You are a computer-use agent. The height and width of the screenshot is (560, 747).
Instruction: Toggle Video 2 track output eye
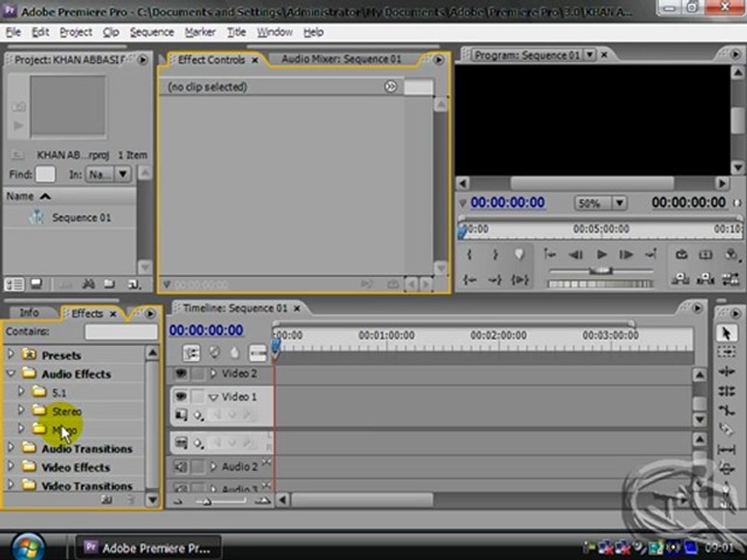(x=181, y=373)
